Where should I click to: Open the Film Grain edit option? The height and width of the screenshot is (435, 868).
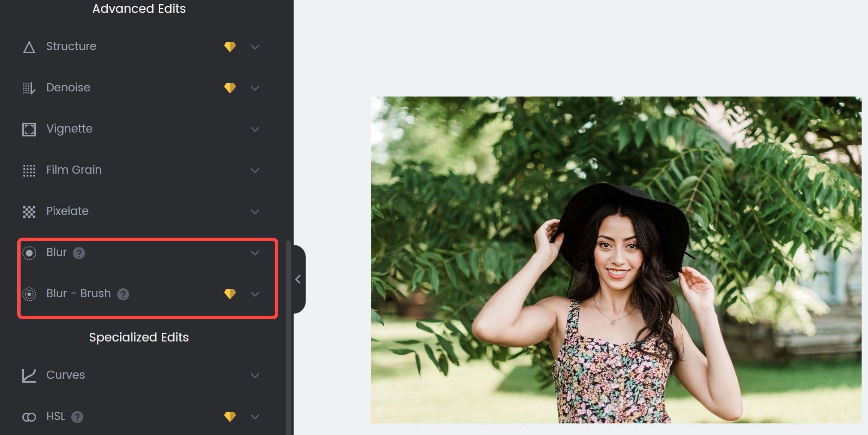(141, 170)
